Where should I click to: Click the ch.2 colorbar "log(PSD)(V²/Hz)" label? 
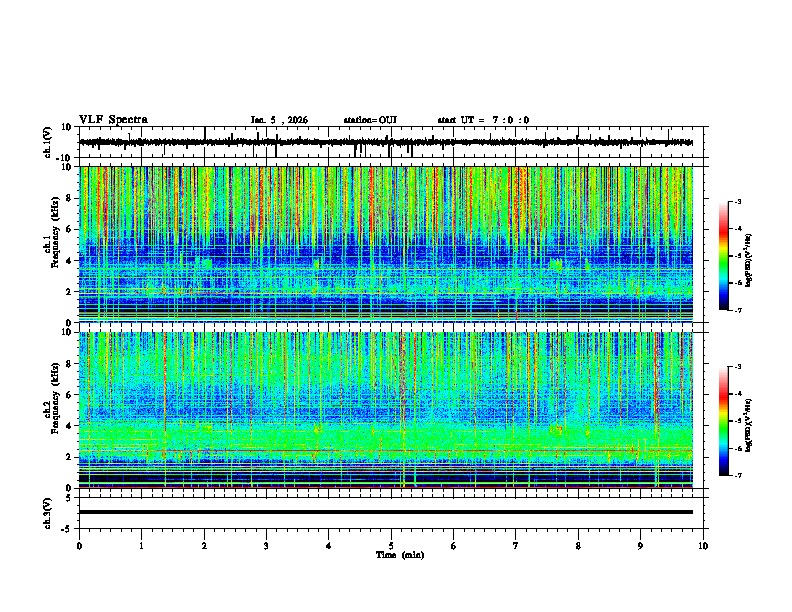pos(749,425)
